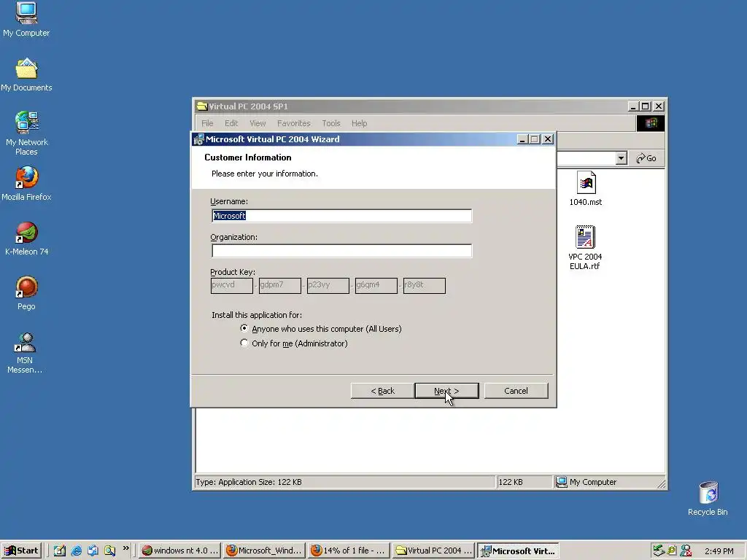Open View menu in Explorer window

[x=258, y=123]
